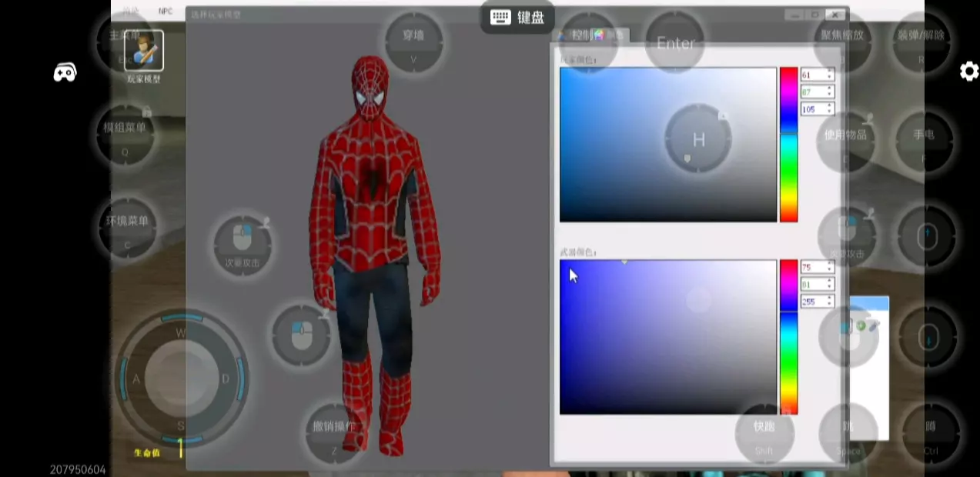The width and height of the screenshot is (980, 477).
Task: Increase the weapon blue value stepper 255
Action: point(830,299)
